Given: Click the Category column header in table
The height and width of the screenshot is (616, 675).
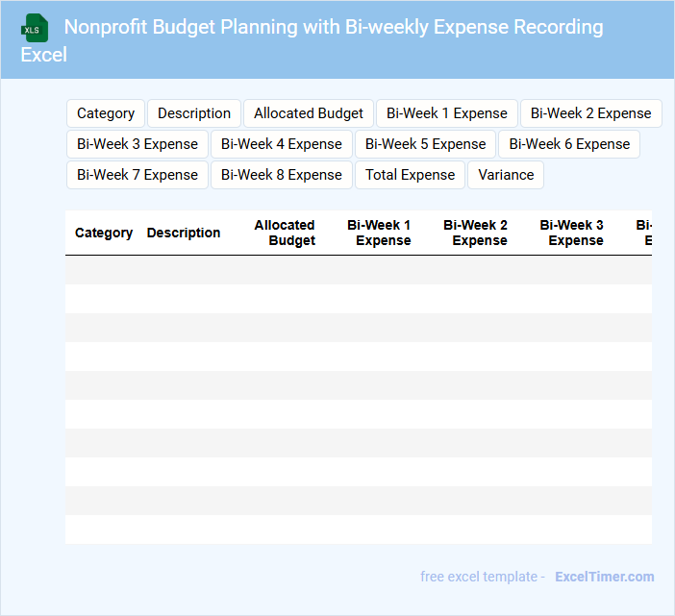Looking at the screenshot, I should [104, 233].
